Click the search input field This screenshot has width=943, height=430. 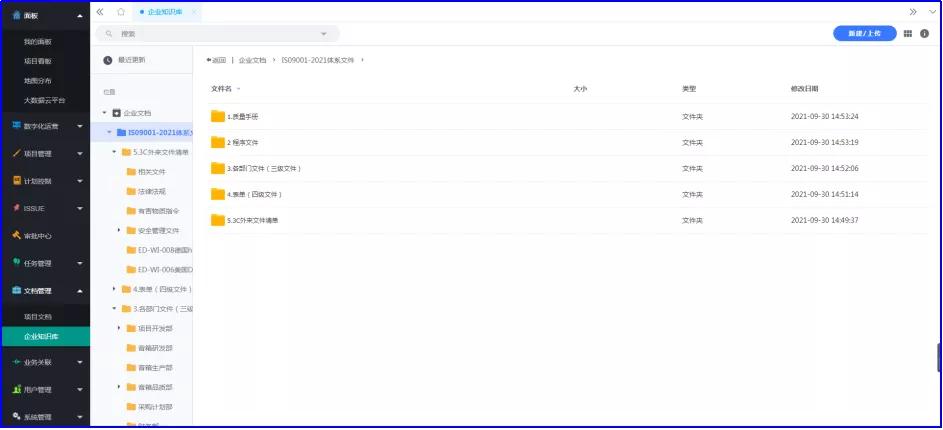tap(218, 34)
